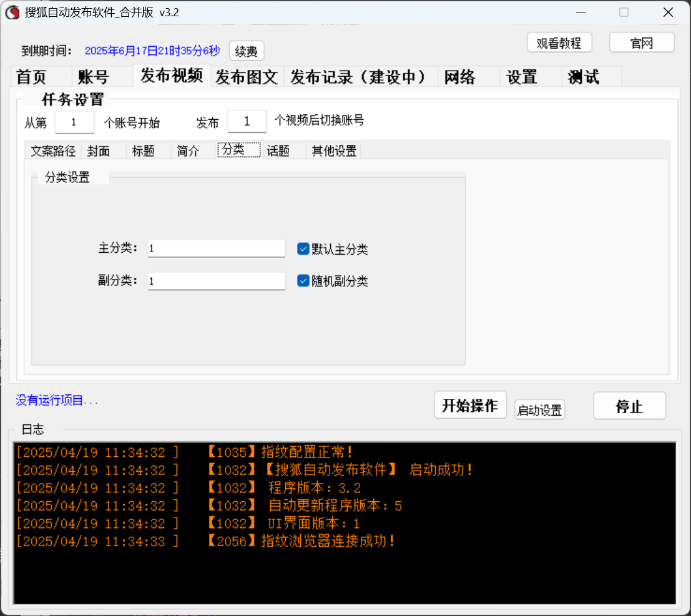Minimize the application window
The width and height of the screenshot is (691, 616).
[581, 12]
